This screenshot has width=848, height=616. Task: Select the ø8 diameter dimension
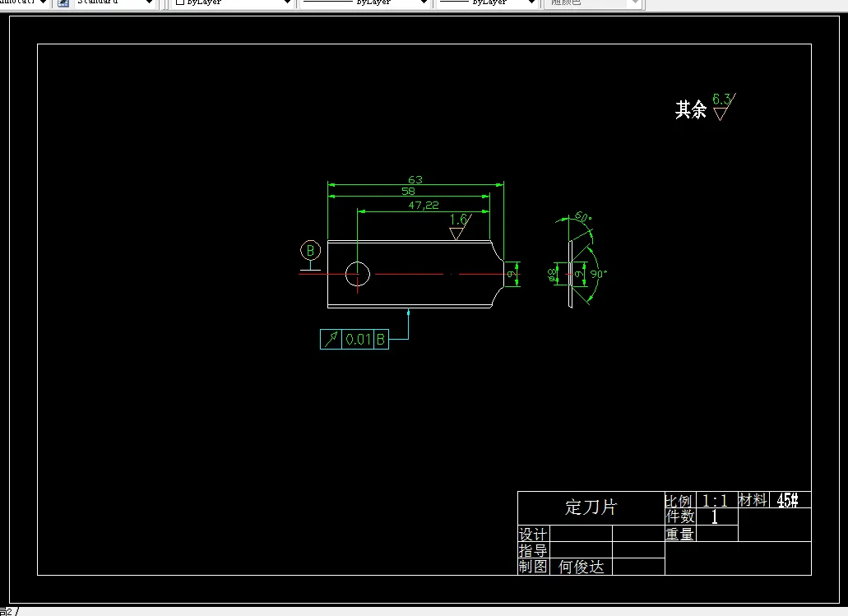click(x=552, y=274)
